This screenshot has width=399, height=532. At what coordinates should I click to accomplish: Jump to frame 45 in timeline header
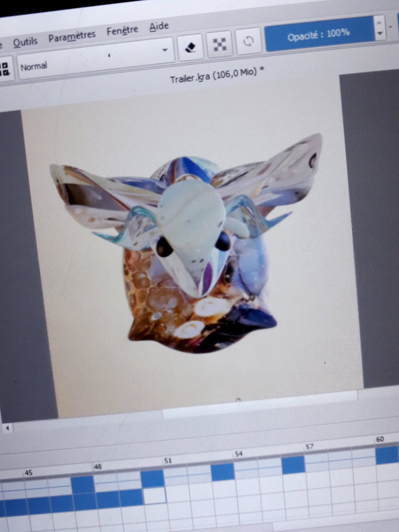pyautogui.click(x=28, y=473)
